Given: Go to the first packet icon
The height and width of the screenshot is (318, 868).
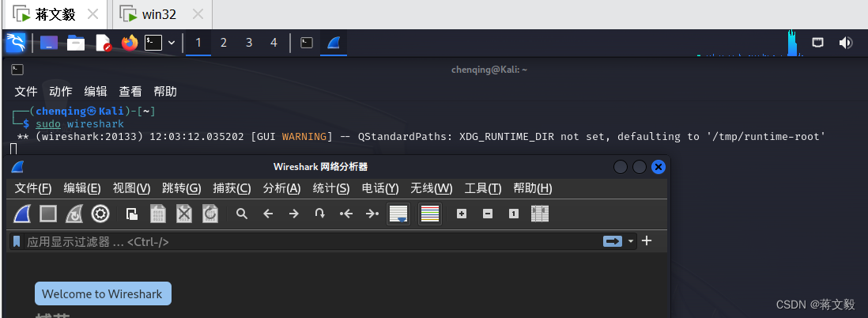Looking at the screenshot, I should [x=346, y=214].
